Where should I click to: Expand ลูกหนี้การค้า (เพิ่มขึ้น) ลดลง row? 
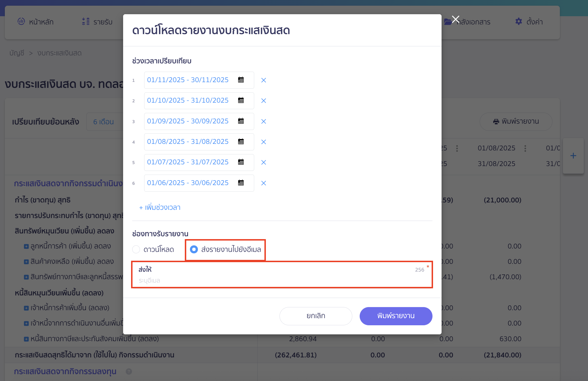click(26, 246)
